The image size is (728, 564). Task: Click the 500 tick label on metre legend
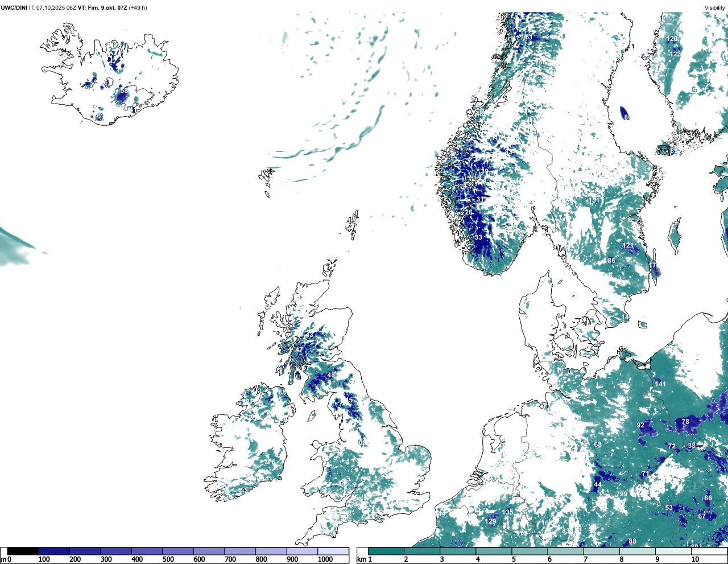pyautogui.click(x=168, y=559)
